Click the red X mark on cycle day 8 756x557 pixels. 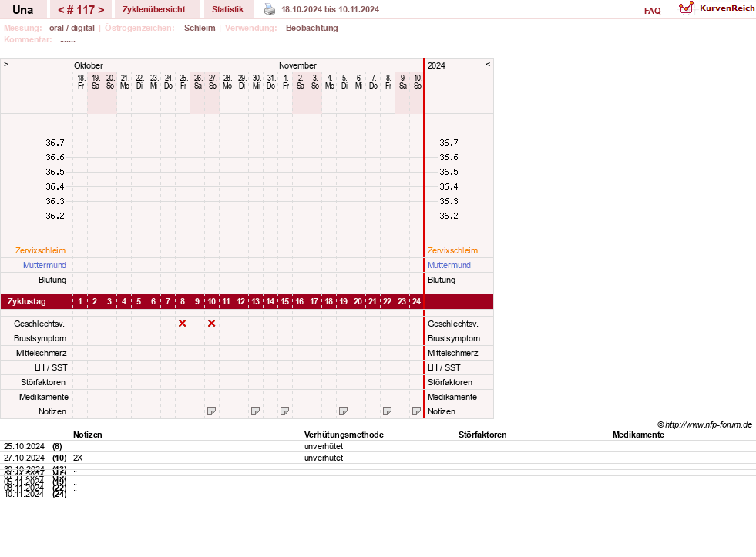coord(182,324)
